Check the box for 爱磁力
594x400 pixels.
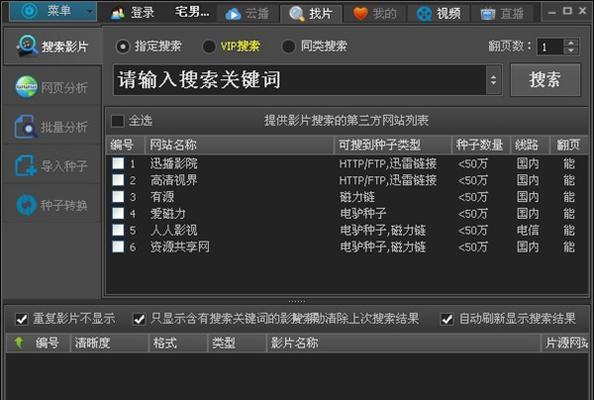(118, 213)
